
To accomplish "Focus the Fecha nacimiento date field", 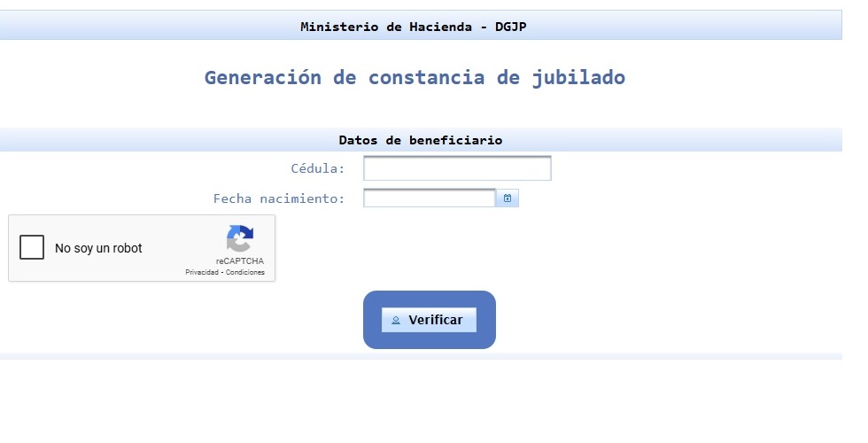I will tap(429, 198).
